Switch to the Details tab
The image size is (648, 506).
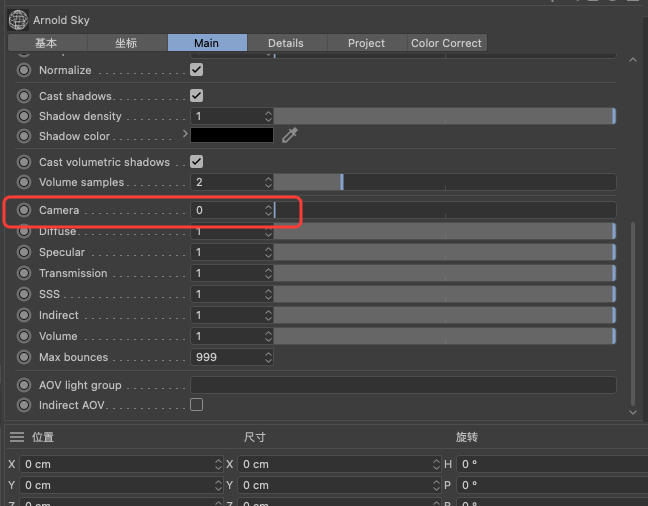click(x=287, y=43)
